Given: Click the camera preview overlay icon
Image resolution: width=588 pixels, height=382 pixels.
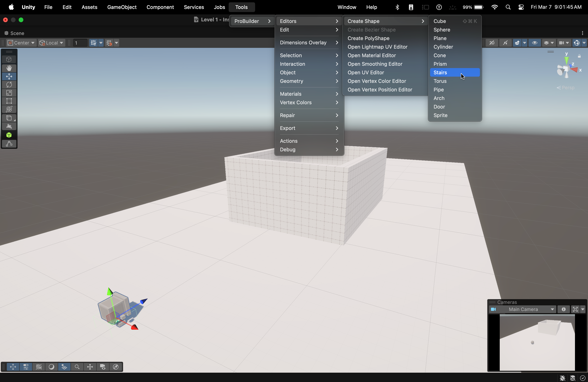Looking at the screenshot, I should 103,367.
